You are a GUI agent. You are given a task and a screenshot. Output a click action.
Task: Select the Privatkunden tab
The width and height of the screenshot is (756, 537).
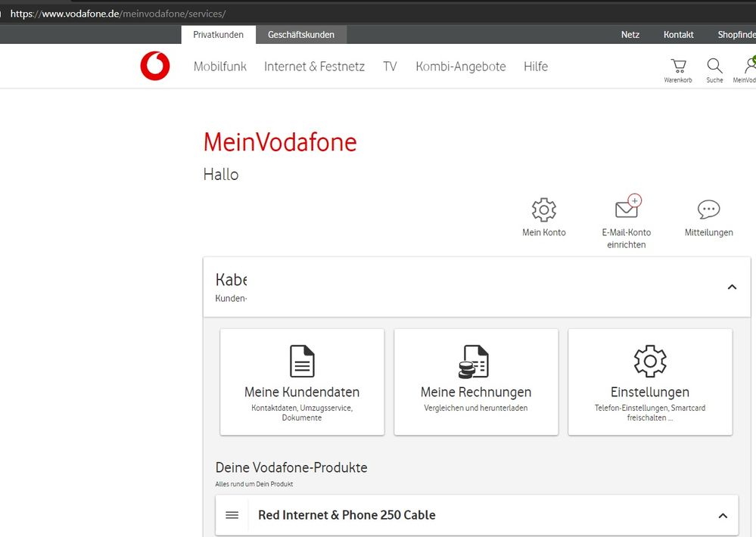218,34
